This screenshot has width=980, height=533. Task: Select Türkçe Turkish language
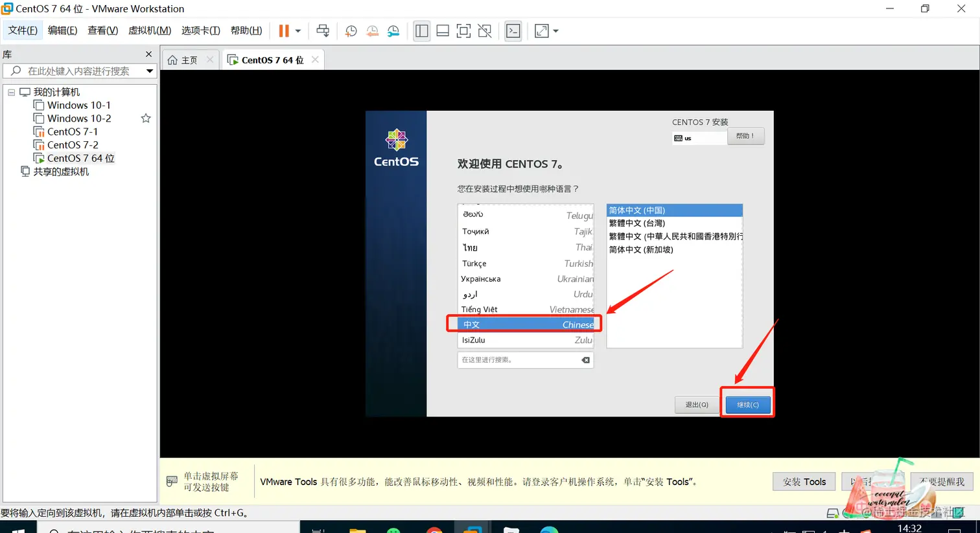pyautogui.click(x=526, y=264)
